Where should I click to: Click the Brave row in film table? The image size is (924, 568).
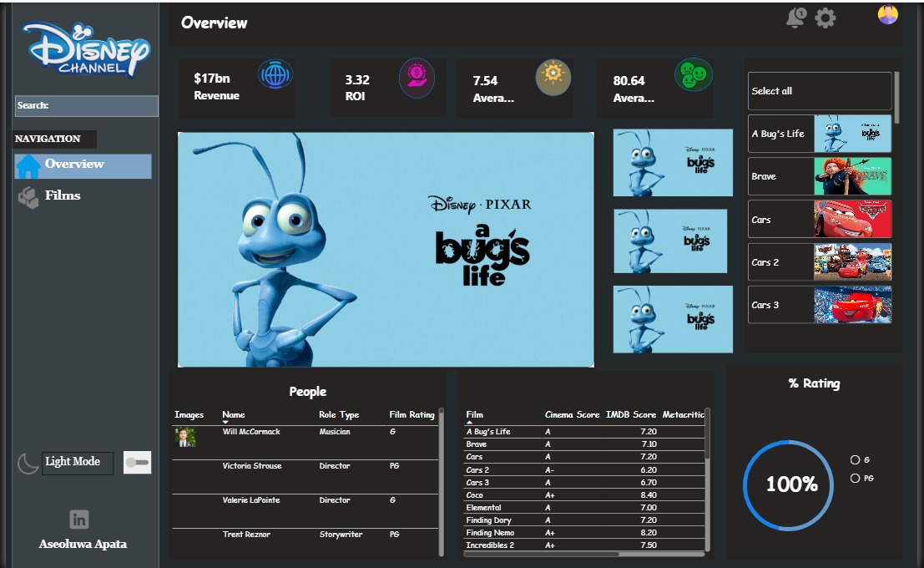point(584,444)
